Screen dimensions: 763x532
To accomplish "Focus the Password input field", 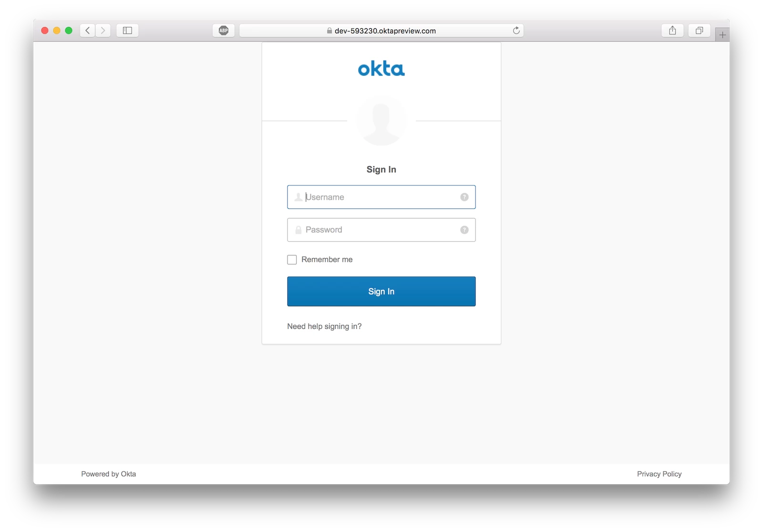I will pos(381,230).
